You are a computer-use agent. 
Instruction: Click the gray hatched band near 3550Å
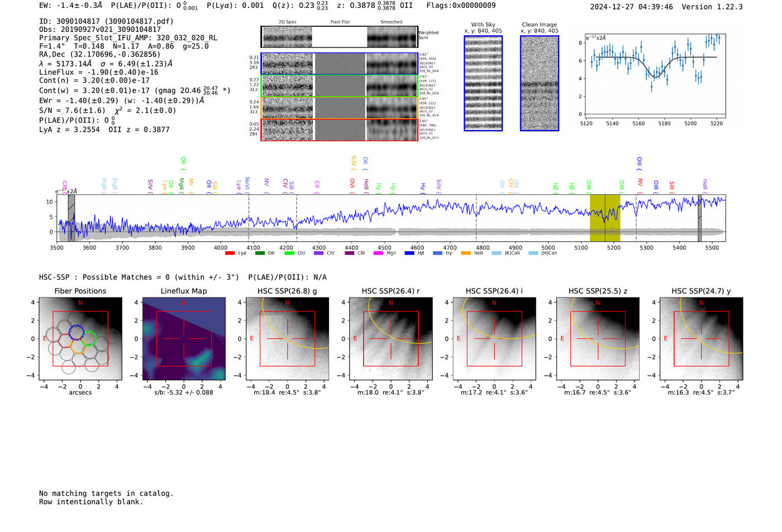coord(71,218)
